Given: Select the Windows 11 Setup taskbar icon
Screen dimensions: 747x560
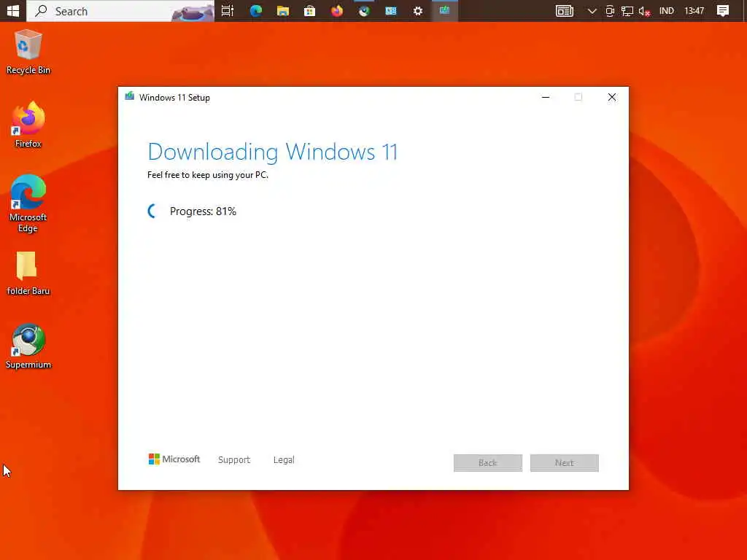Looking at the screenshot, I should 444,10.
